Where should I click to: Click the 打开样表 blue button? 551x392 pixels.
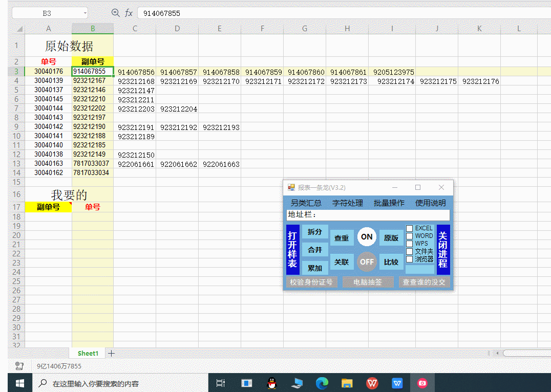[293, 250]
